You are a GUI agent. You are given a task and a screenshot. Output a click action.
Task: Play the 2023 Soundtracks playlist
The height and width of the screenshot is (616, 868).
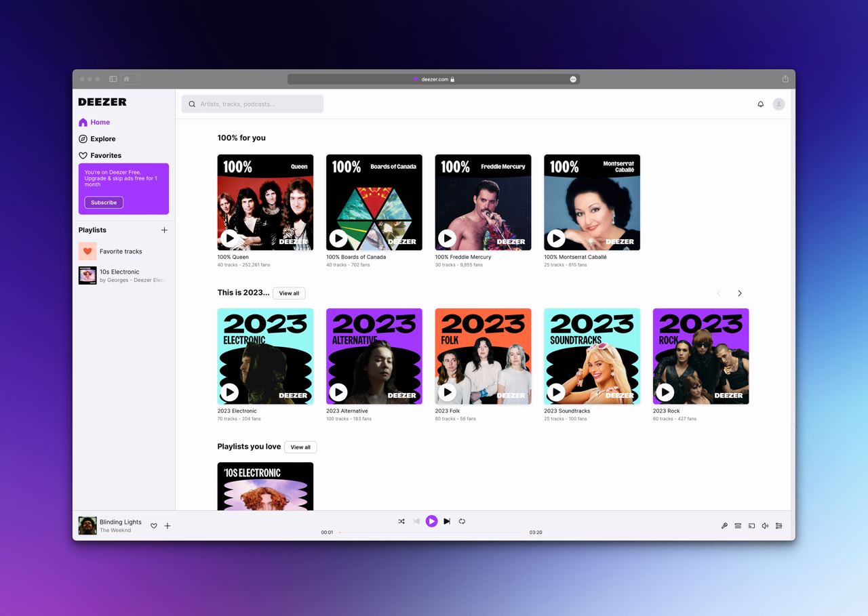point(556,392)
